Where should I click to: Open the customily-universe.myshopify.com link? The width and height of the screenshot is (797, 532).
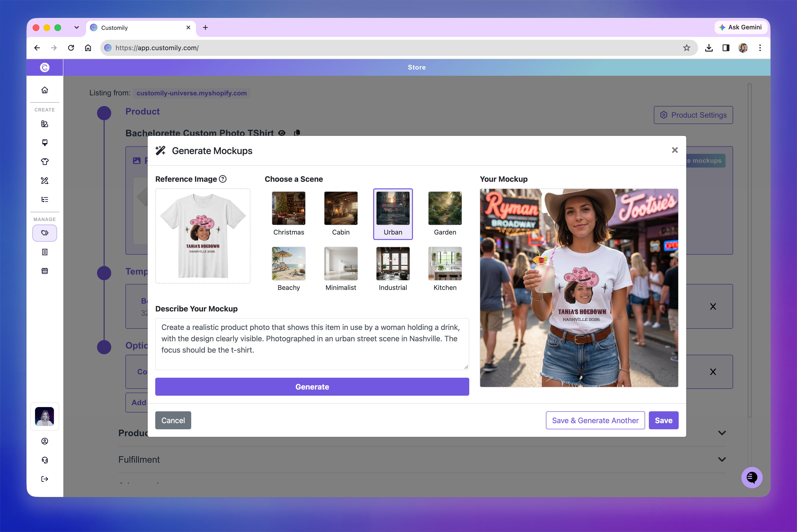pos(192,93)
